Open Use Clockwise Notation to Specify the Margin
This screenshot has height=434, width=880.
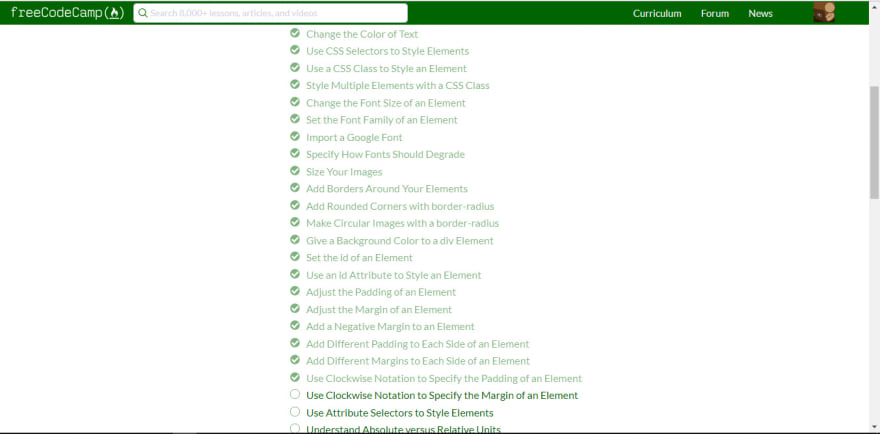click(442, 395)
